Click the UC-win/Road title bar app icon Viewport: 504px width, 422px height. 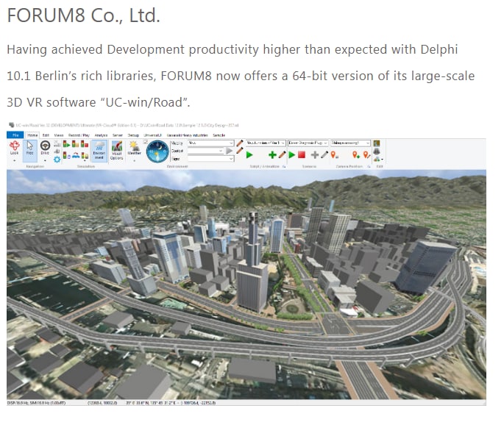pyautogui.click(x=12, y=125)
